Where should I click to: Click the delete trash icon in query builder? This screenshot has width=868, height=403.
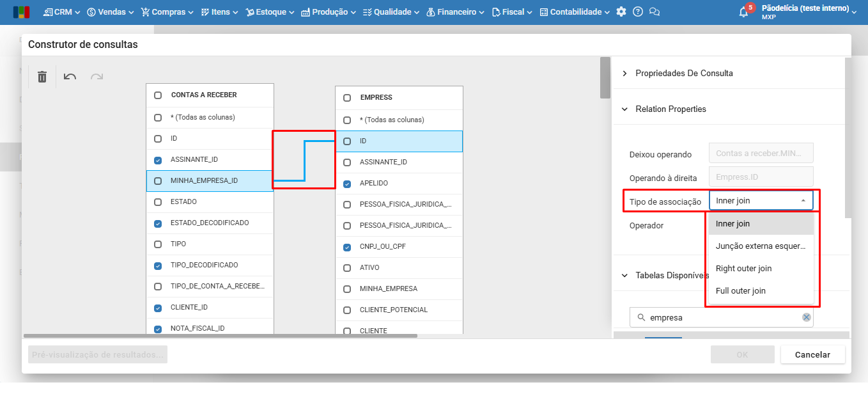tap(42, 77)
